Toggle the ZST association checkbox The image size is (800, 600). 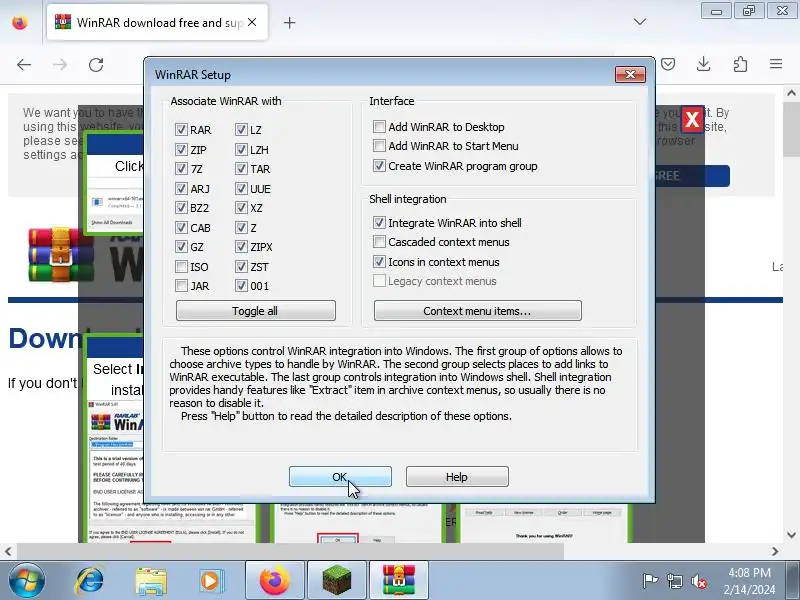pyautogui.click(x=241, y=267)
